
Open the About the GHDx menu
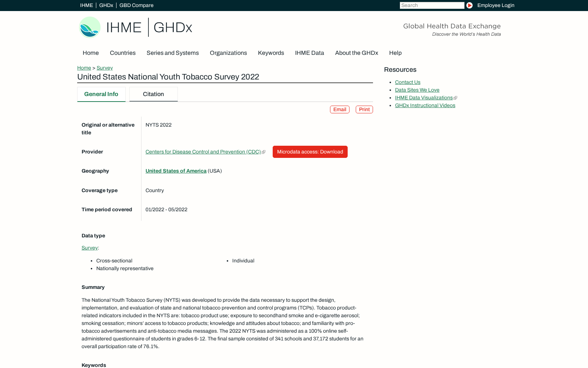click(356, 53)
